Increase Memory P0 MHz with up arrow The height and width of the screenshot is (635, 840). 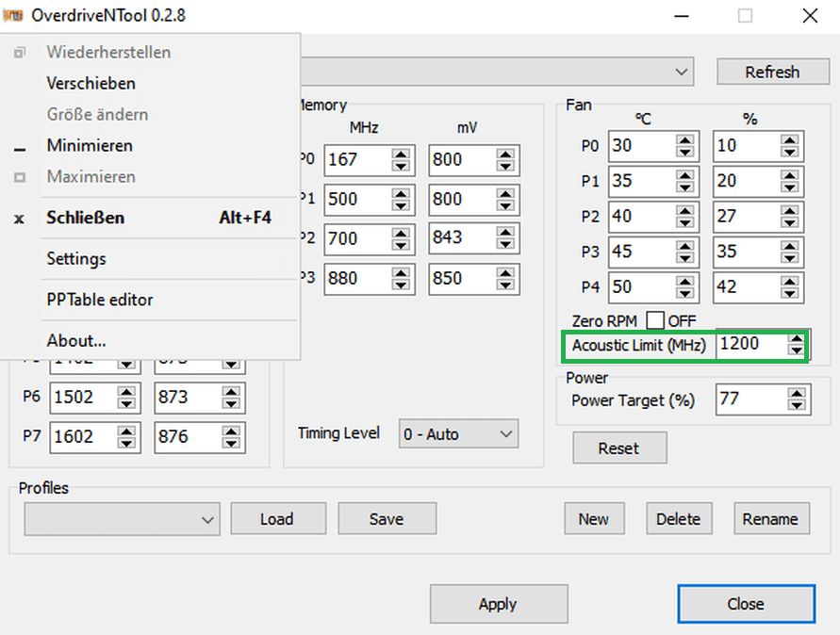[x=401, y=154]
